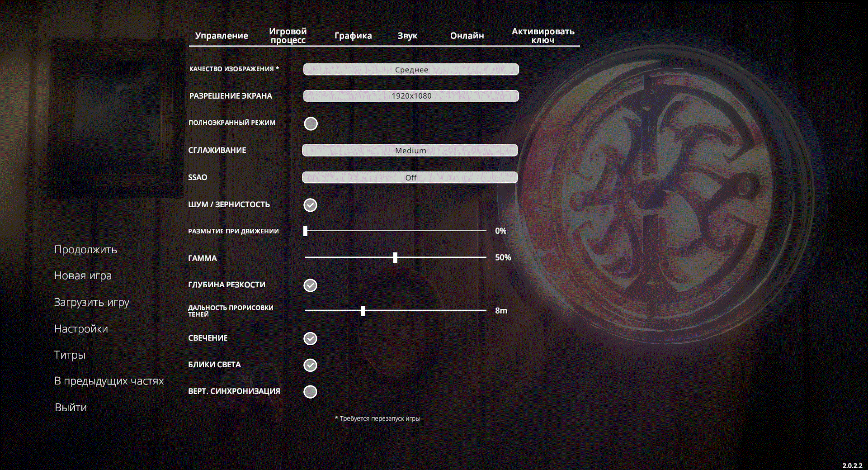
Task: Click the Гамма slider handle
Action: 395,257
